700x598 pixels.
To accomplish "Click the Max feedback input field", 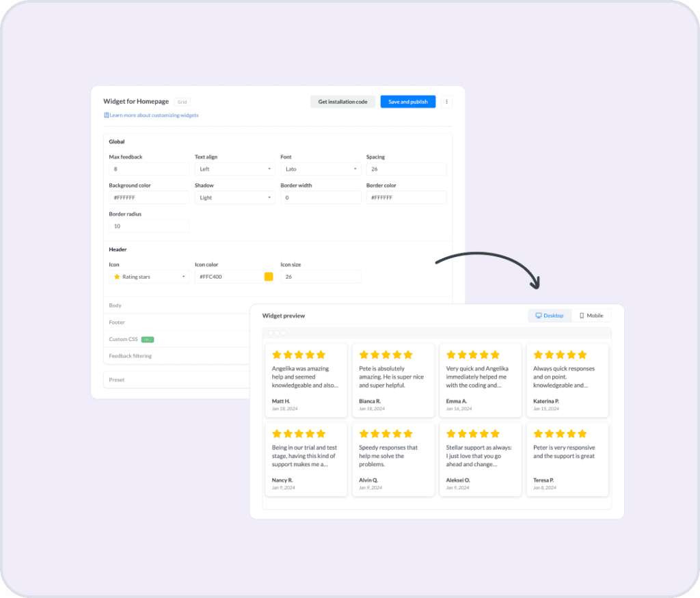I will pyautogui.click(x=149, y=168).
